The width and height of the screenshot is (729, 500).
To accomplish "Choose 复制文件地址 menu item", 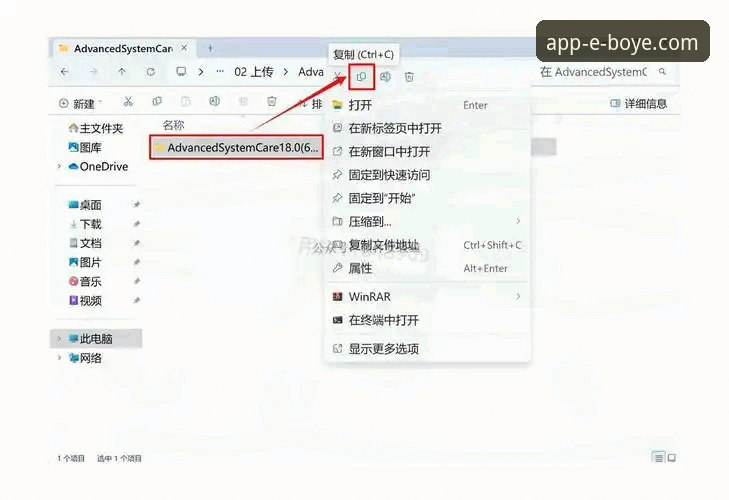I will point(428,245).
